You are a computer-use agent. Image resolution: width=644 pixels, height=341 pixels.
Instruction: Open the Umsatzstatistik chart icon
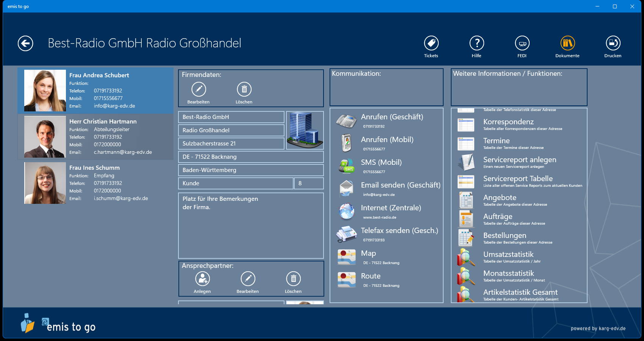click(x=466, y=257)
